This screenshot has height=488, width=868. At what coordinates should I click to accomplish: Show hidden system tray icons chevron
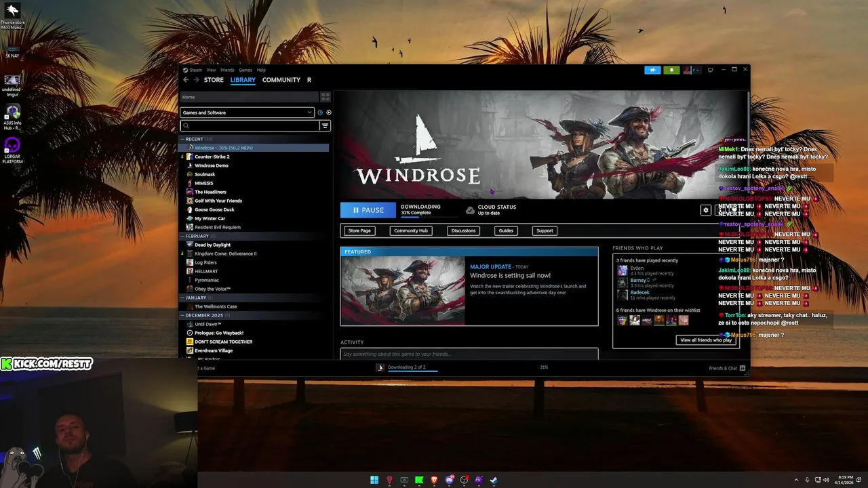point(796,480)
